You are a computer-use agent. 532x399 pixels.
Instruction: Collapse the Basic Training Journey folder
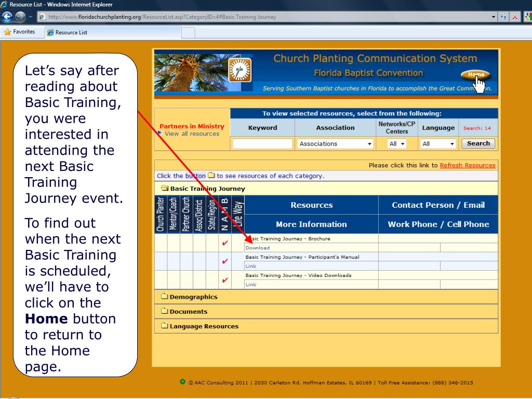165,188
